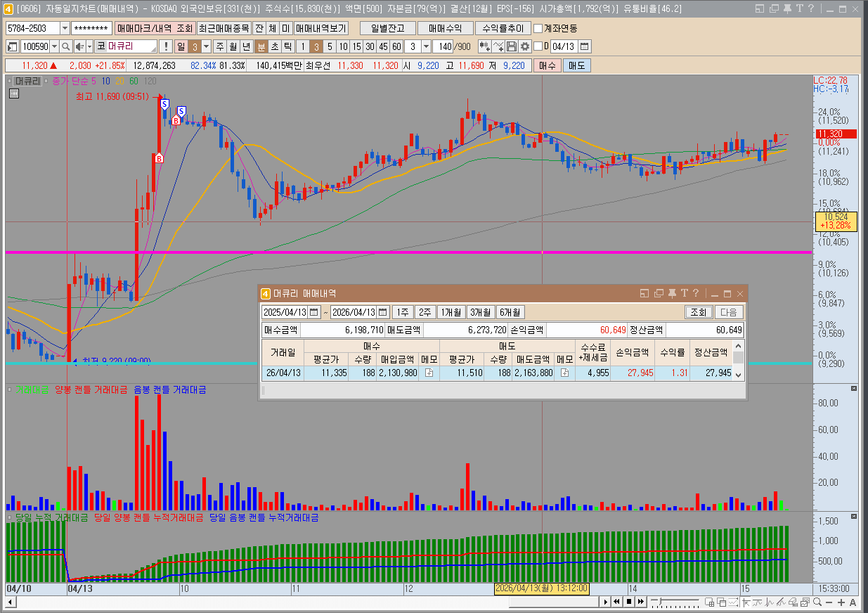Viewport: 868px width, 613px height.
Task: Click the horizontal chart scrollbar left arrow
Action: coord(11,602)
